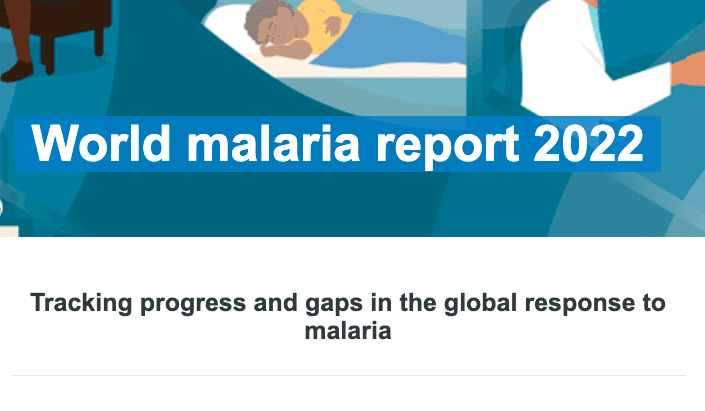The image size is (705, 411).
Task: Click the word "malaria" in the blue banner
Action: 273,143
